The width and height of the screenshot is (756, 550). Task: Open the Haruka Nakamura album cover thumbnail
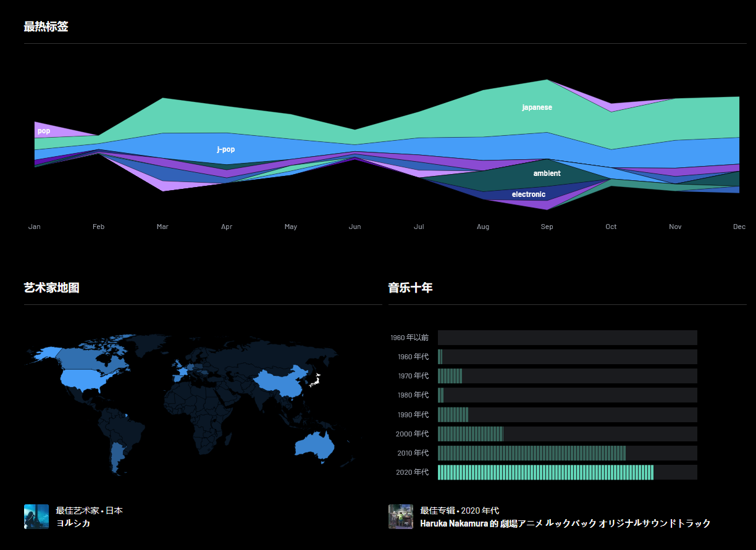(400, 517)
